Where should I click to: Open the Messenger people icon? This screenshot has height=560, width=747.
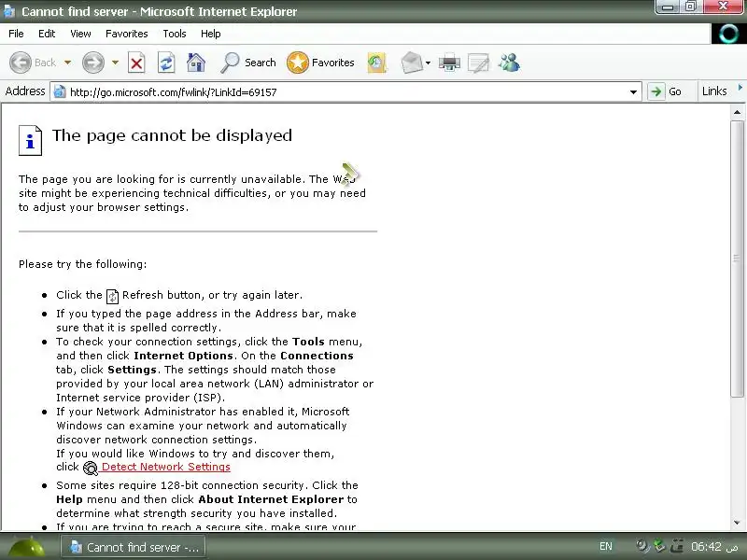tap(509, 63)
